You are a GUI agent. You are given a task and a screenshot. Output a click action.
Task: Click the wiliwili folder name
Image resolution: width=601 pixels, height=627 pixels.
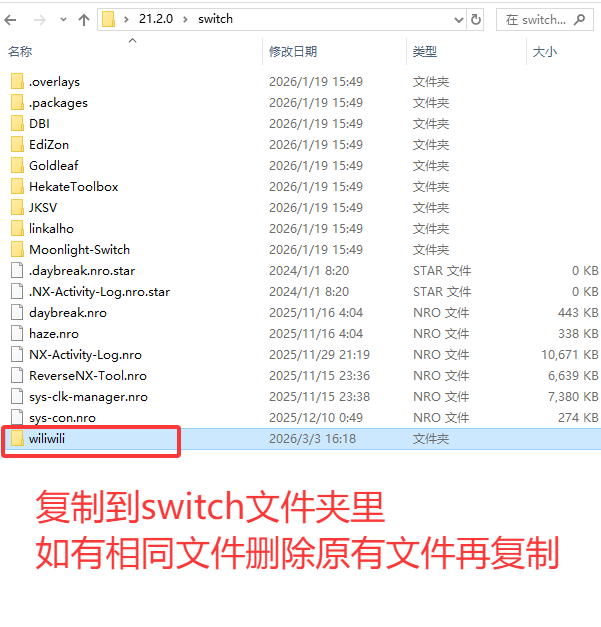tap(47, 439)
